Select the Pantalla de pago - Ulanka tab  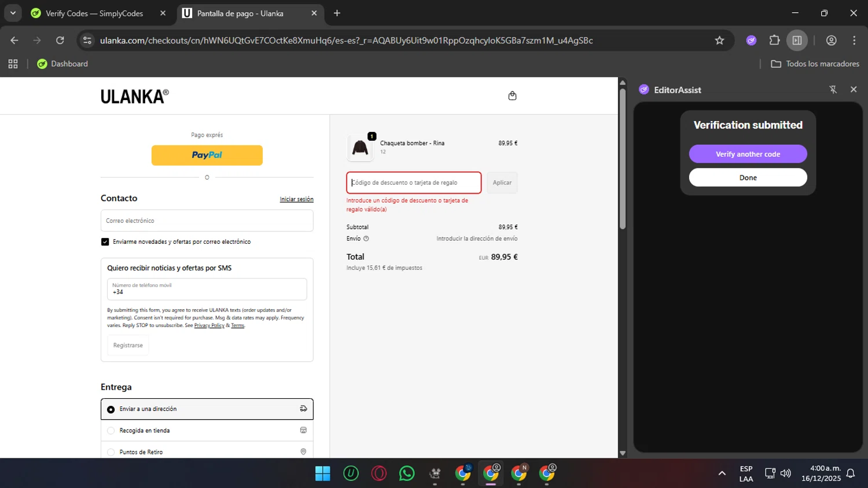pos(240,13)
